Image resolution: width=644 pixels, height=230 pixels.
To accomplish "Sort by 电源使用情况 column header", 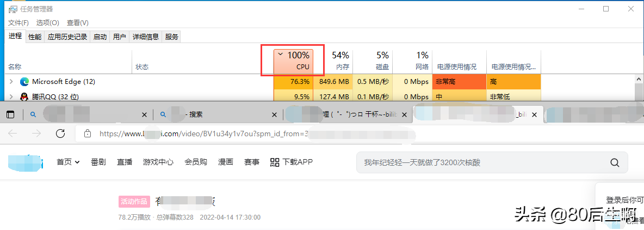I will 459,62.
